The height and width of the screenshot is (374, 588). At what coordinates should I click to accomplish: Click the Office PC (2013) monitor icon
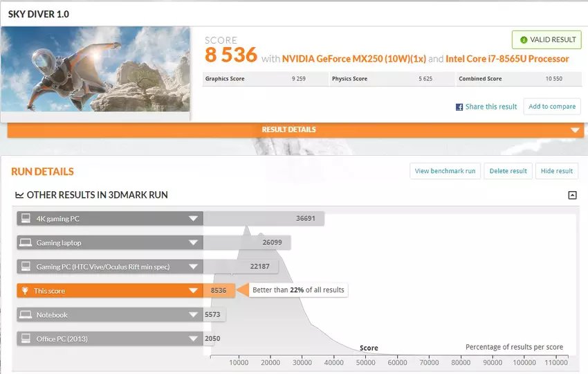(26, 339)
